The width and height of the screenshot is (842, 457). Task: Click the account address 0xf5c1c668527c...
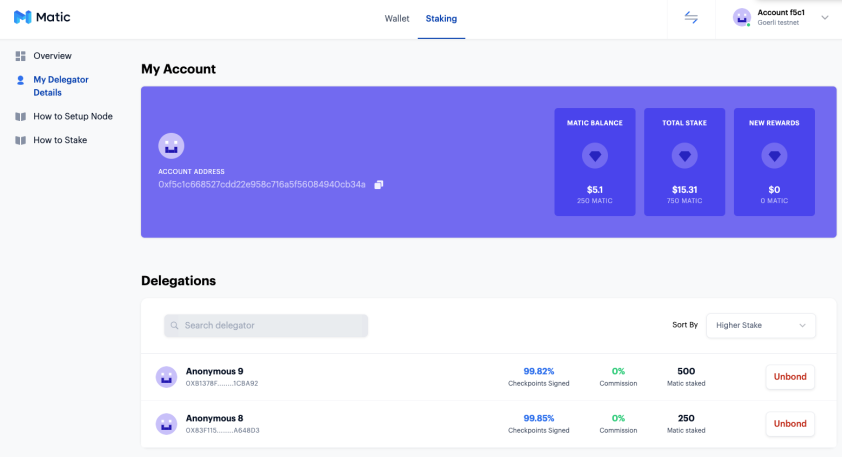click(x=262, y=184)
